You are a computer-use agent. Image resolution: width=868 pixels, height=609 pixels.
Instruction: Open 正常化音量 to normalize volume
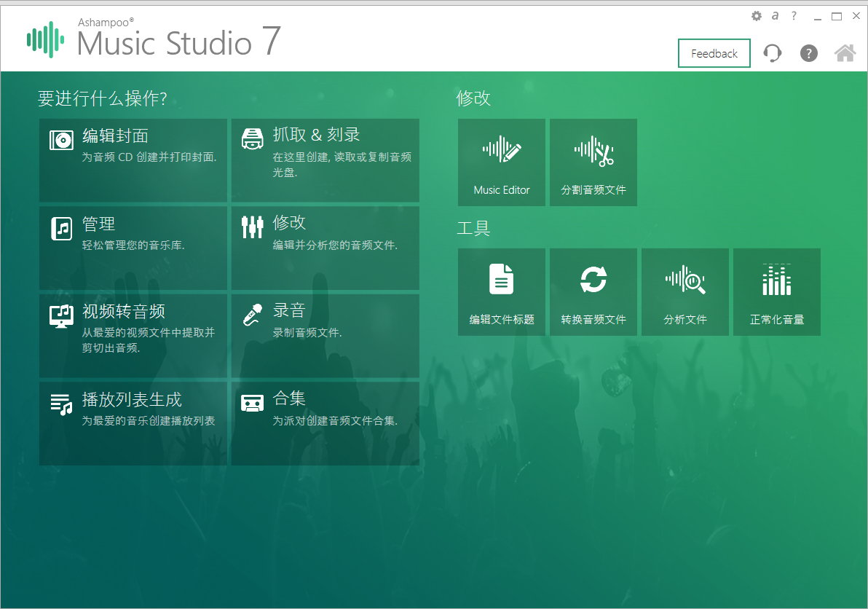[776, 291]
